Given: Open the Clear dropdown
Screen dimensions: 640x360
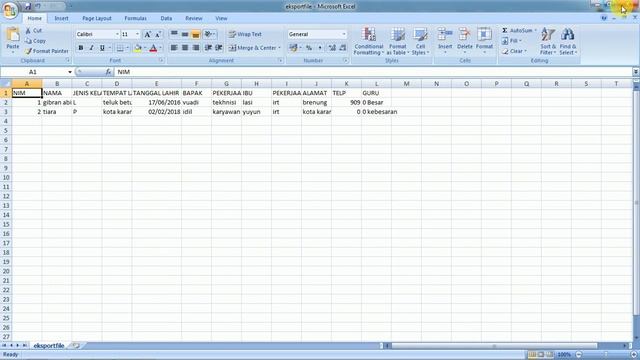Looking at the screenshot, I should (x=514, y=51).
